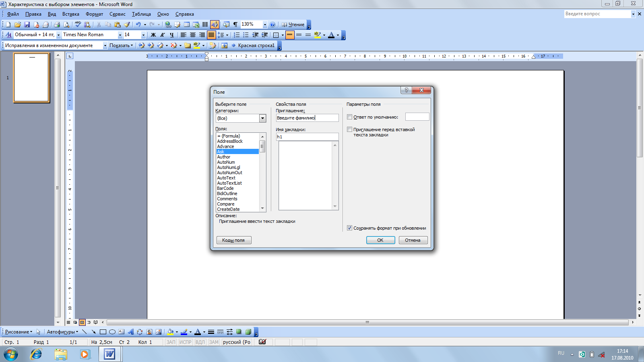644x362 pixels.
Task: Confirm the field dialog with OK
Action: coord(380,240)
